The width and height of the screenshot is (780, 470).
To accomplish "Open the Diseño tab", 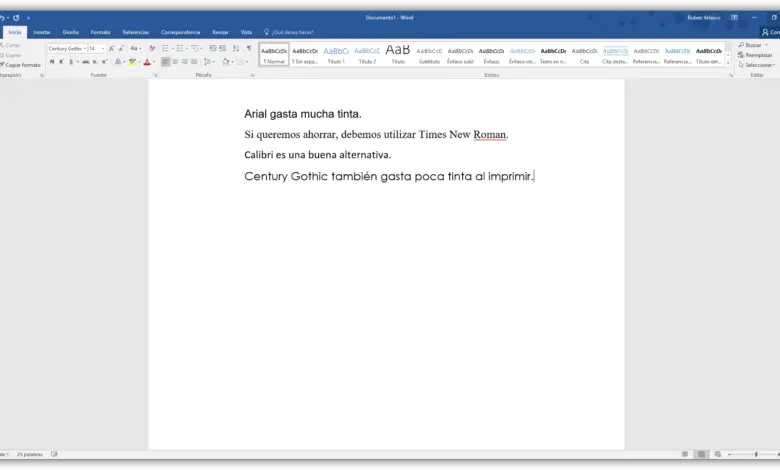I will pos(71,32).
